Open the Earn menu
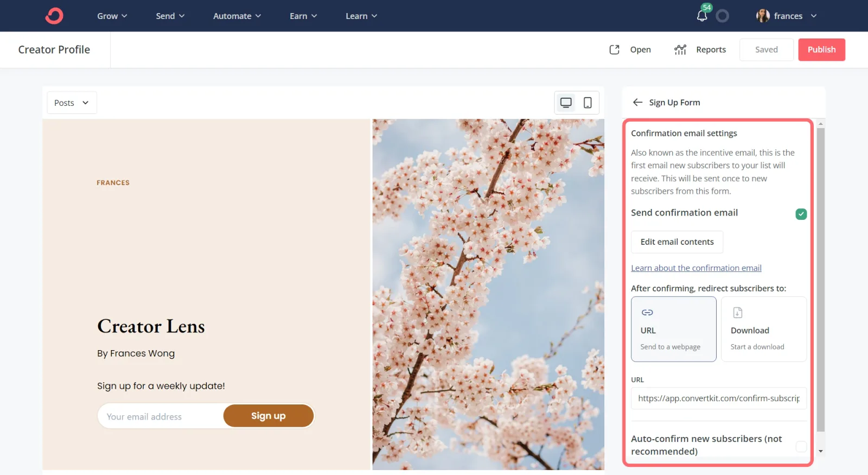Image resolution: width=868 pixels, height=475 pixels. tap(303, 16)
